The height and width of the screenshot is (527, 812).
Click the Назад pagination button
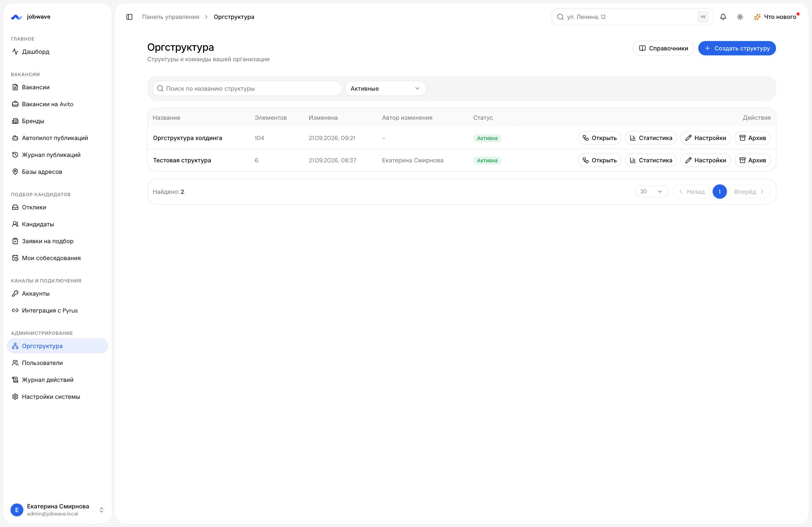[691, 191]
